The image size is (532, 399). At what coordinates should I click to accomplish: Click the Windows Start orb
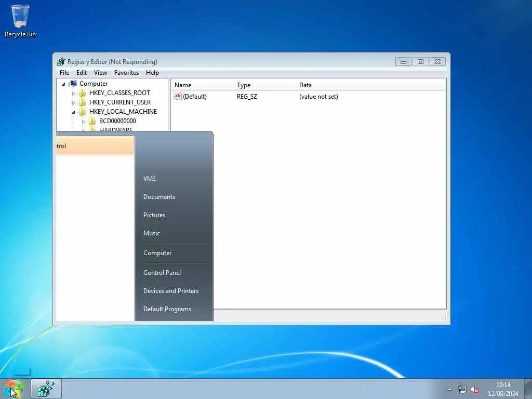14,389
